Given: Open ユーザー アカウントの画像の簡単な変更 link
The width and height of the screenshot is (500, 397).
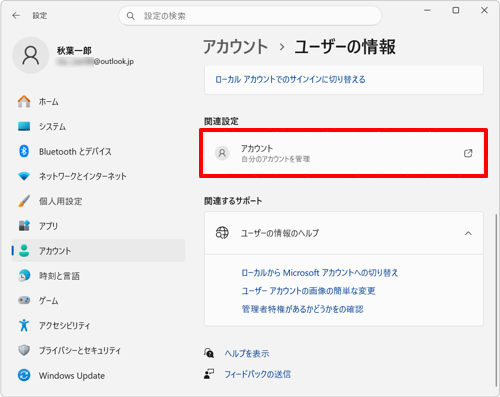Looking at the screenshot, I should [308, 291].
